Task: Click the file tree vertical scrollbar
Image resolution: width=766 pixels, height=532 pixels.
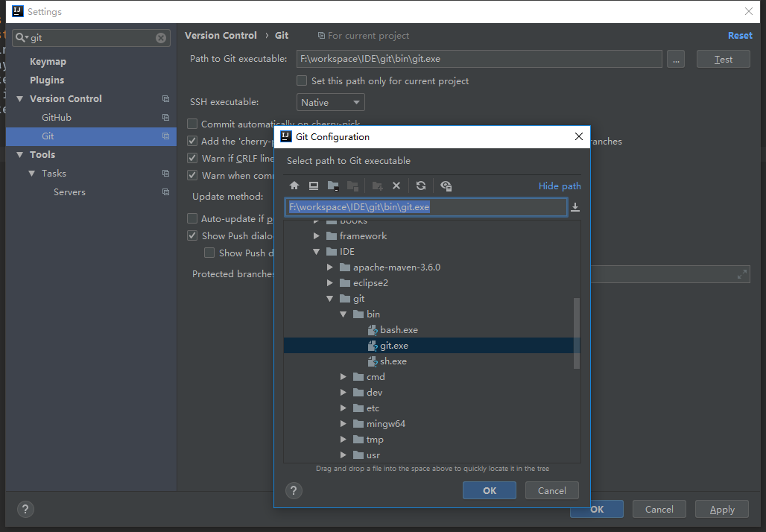Action: tap(577, 332)
